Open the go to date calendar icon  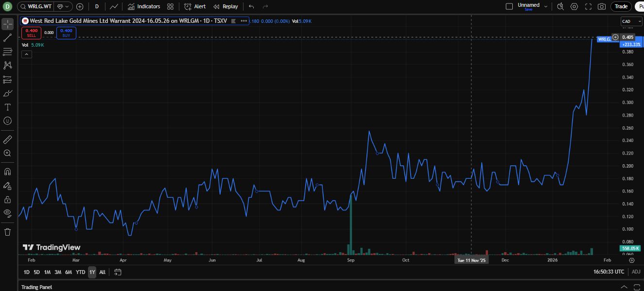pos(117,272)
